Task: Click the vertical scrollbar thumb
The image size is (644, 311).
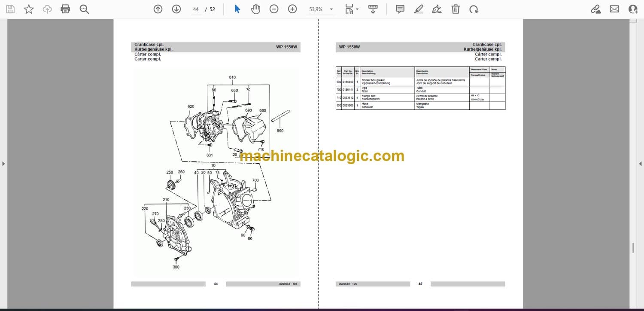Action: tap(633, 248)
